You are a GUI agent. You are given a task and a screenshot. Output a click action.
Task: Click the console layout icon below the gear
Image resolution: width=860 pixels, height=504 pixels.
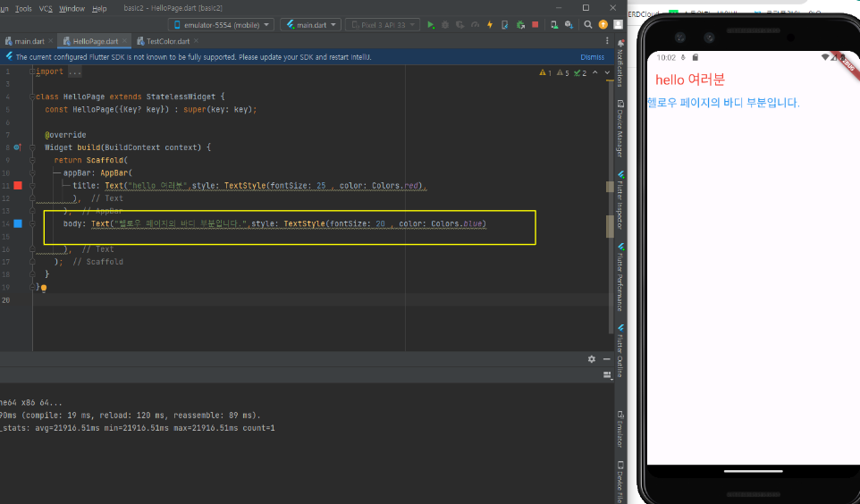[x=607, y=375]
